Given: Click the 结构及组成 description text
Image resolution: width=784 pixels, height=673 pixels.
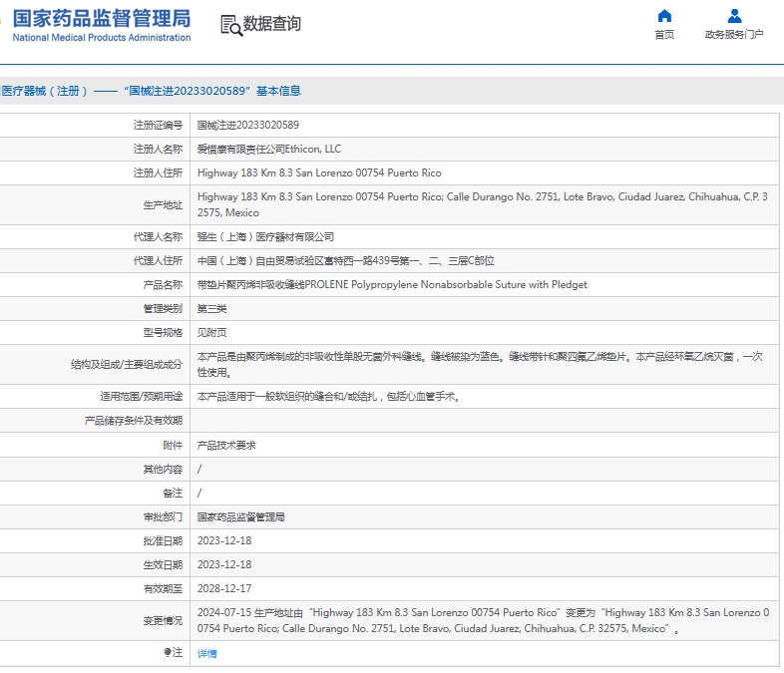Looking at the screenshot, I should pos(480,365).
